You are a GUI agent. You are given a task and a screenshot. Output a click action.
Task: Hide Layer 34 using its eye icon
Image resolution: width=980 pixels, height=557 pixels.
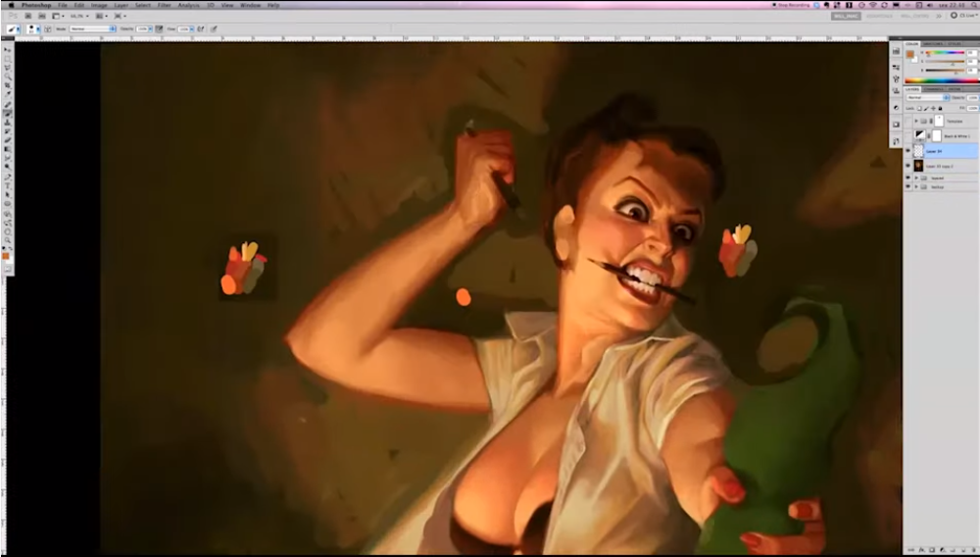click(x=908, y=151)
